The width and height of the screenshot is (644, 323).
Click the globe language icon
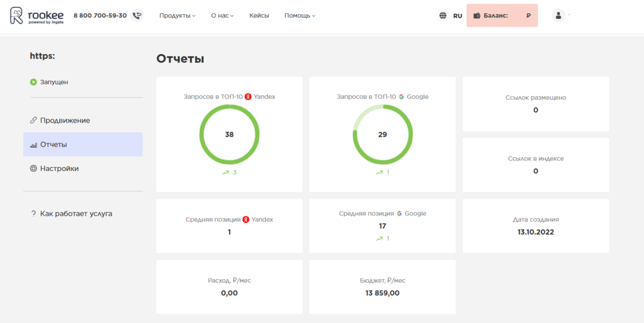coord(442,16)
